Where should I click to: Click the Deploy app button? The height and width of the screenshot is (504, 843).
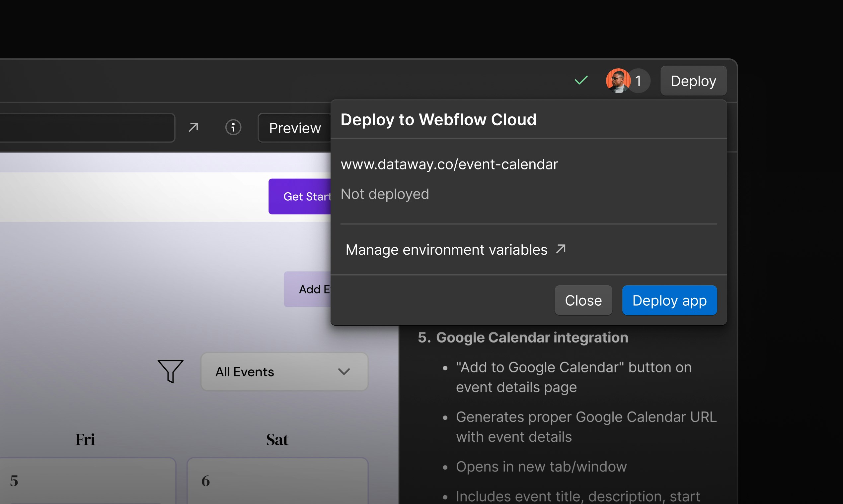pyautogui.click(x=669, y=300)
